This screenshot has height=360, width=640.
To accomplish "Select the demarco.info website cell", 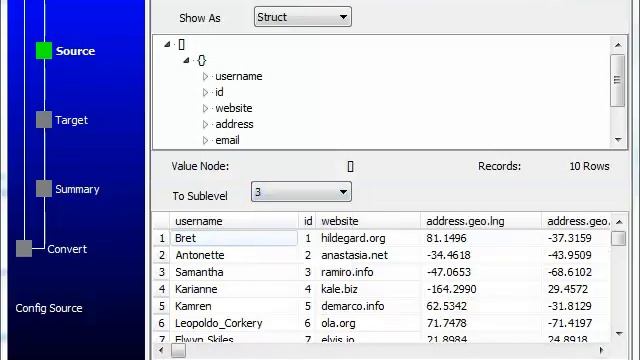I will pyautogui.click(x=369, y=306).
